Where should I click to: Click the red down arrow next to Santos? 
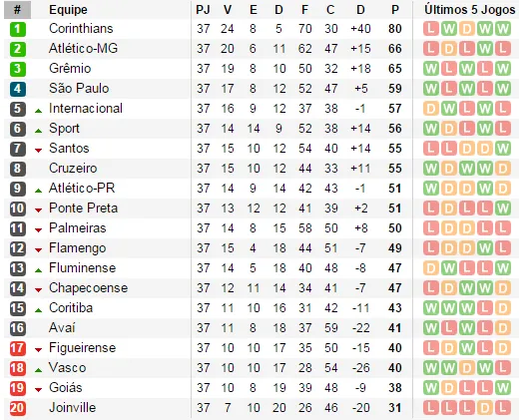click(39, 151)
